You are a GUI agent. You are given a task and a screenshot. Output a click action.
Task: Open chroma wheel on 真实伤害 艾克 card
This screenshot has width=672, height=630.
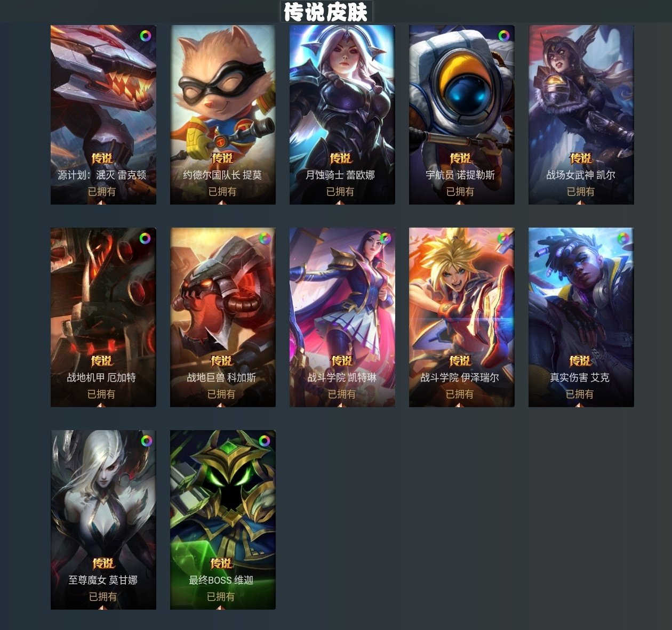point(623,238)
